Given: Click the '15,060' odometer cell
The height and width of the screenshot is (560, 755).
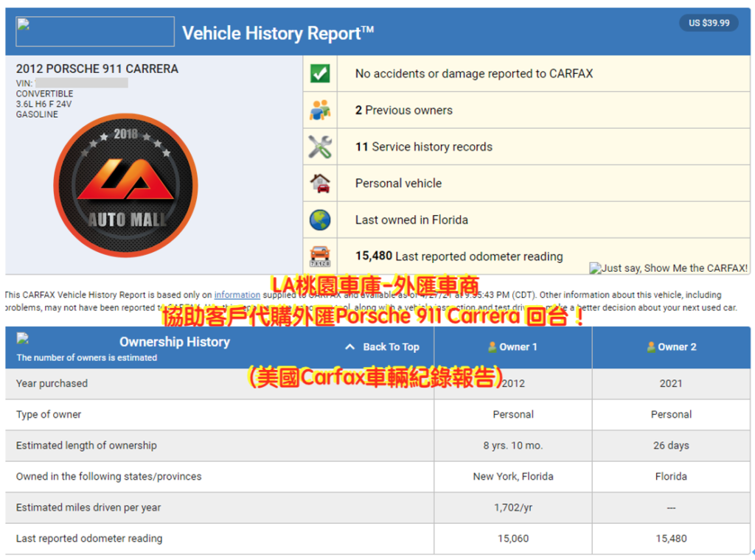Looking at the screenshot, I should [x=513, y=539].
